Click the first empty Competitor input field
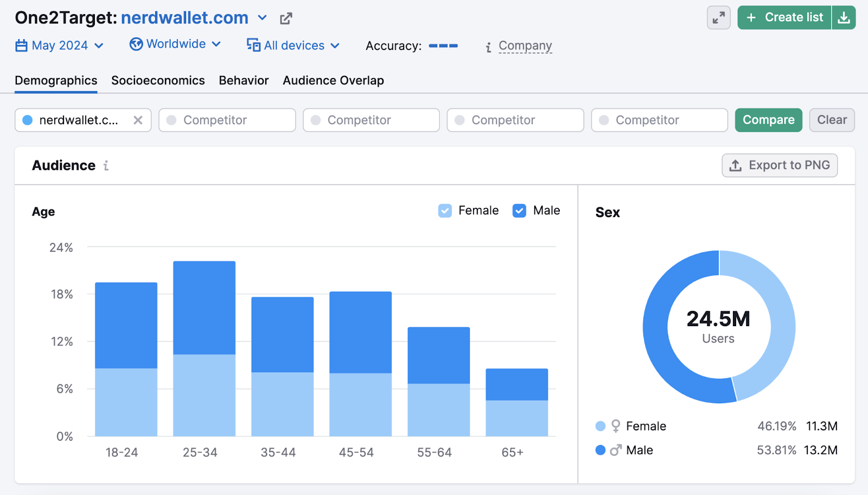The image size is (868, 495). point(227,120)
